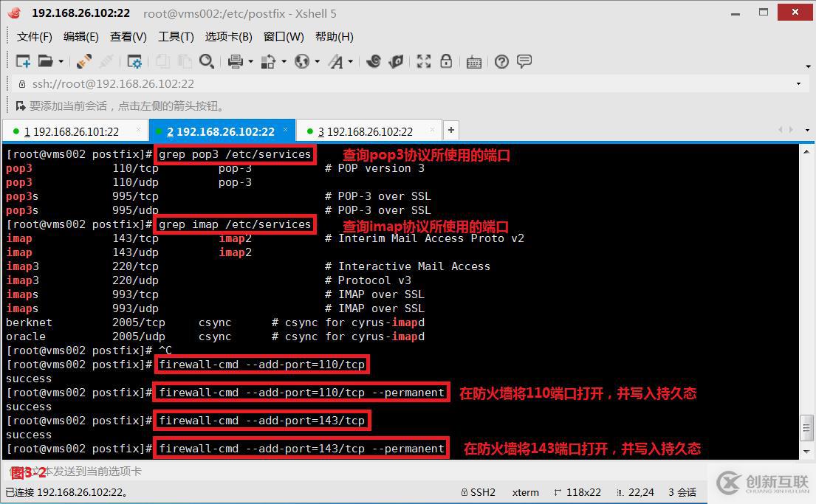This screenshot has width=816, height=504.
Task: Click the tab scroll left arrow
Action: point(780,130)
